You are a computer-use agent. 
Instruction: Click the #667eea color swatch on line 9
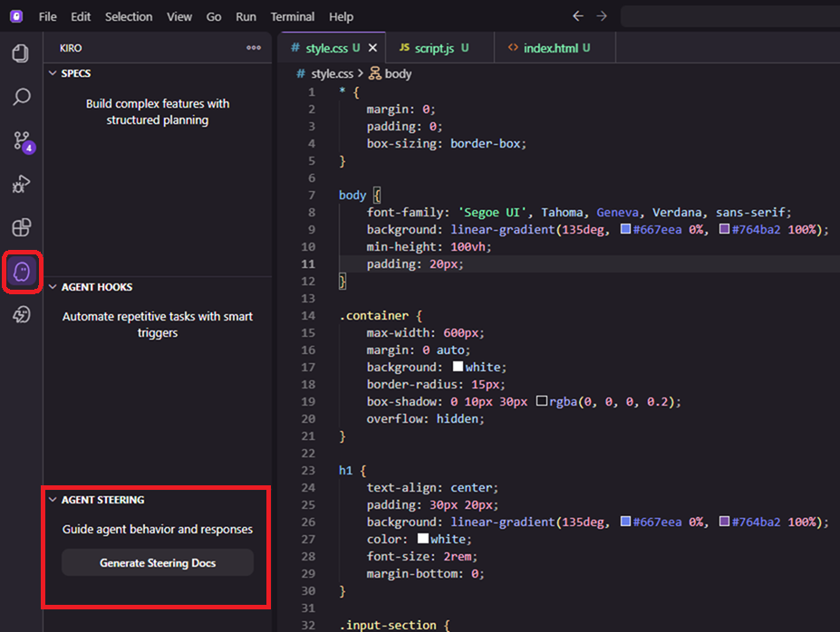[x=626, y=230]
